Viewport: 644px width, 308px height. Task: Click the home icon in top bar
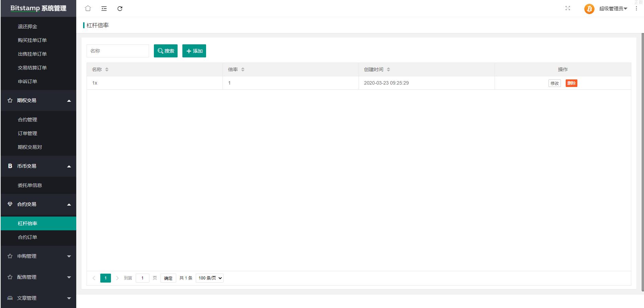[88, 9]
